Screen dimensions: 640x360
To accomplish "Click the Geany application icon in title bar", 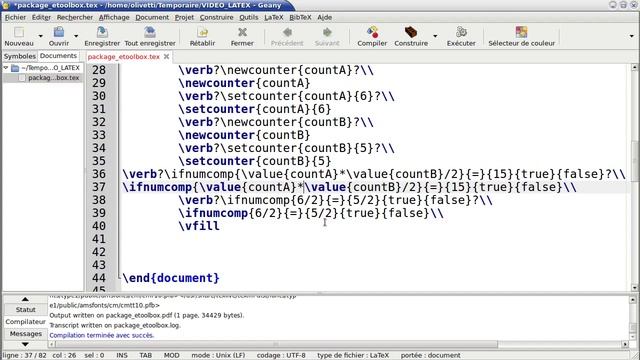I will pyautogui.click(x=6, y=5).
